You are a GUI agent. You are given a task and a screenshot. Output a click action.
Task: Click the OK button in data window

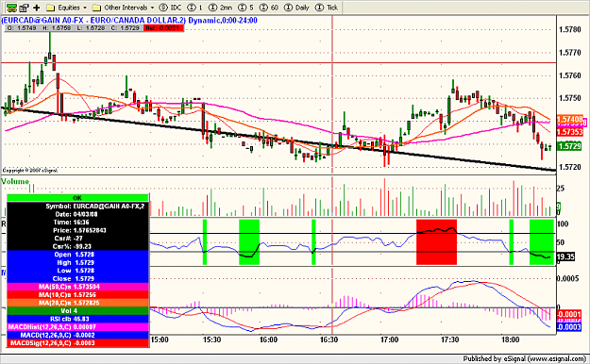(77, 198)
